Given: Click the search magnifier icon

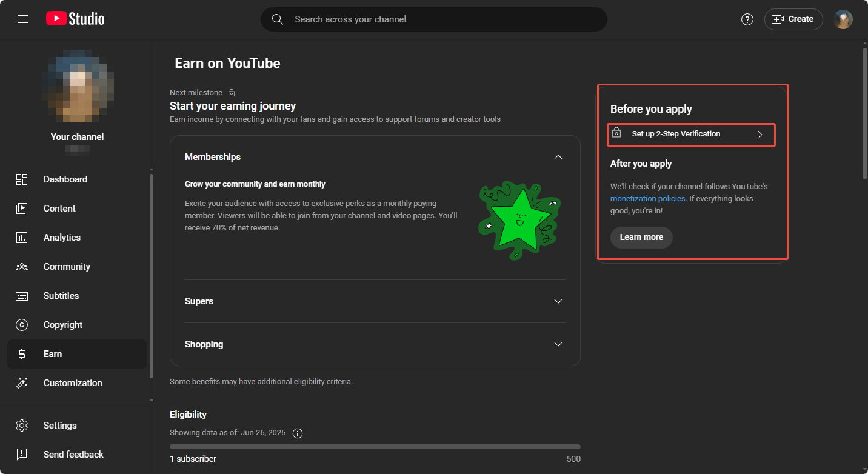Looking at the screenshot, I should click(x=278, y=19).
